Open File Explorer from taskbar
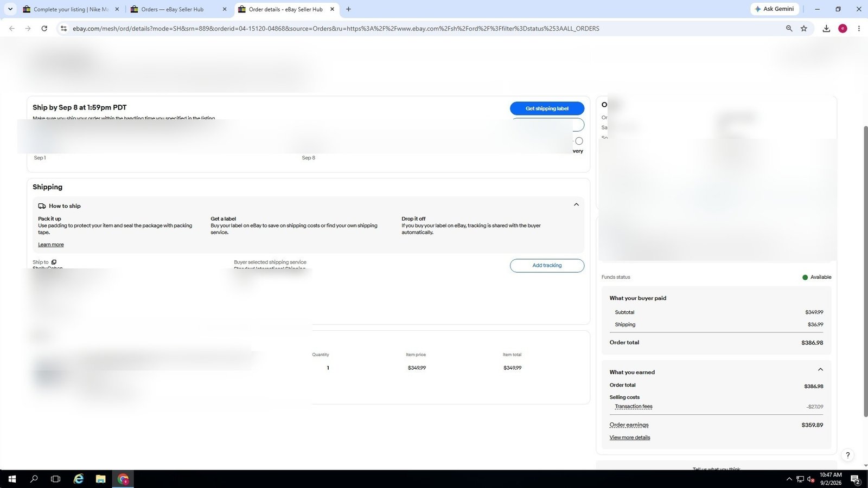This screenshot has height=488, width=868. [100, 479]
